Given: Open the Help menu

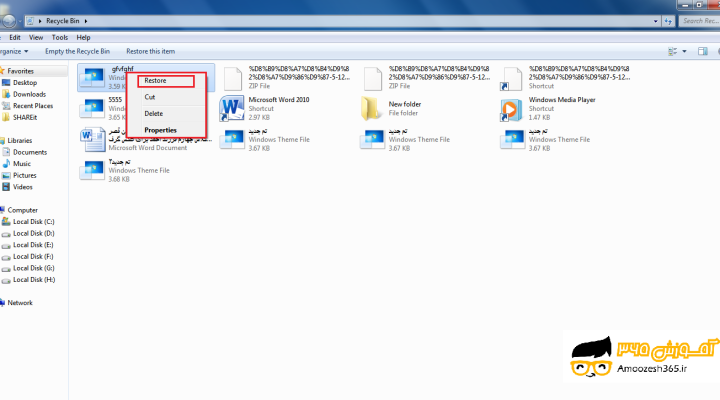Looking at the screenshot, I should pos(83,38).
